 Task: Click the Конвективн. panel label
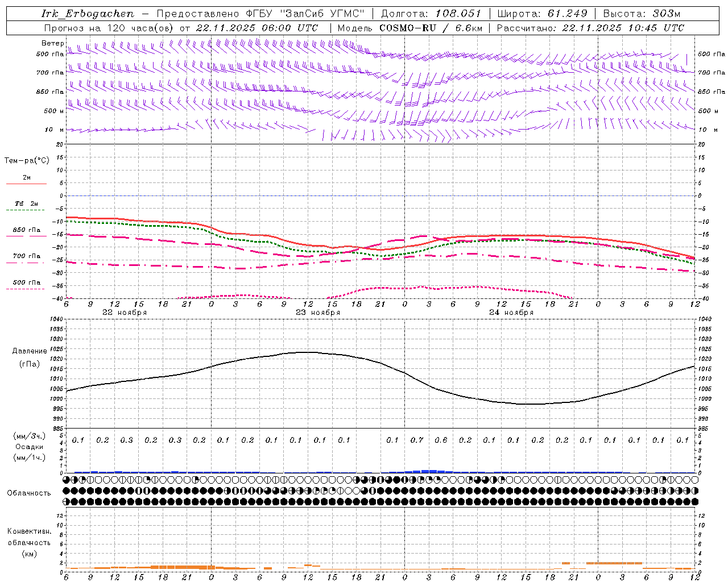coord(29,531)
